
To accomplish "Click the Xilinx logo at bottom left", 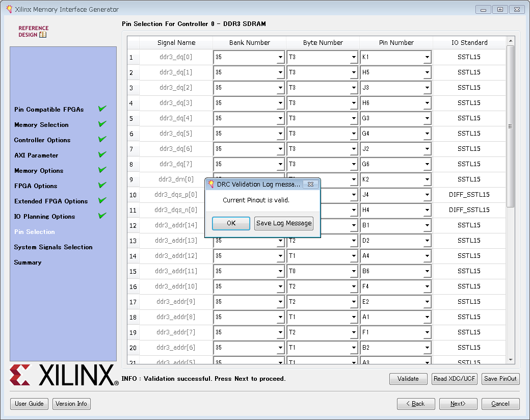I will click(64, 375).
